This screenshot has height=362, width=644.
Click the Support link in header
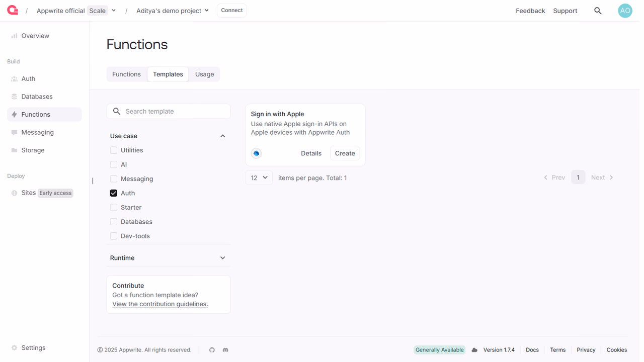pyautogui.click(x=565, y=11)
